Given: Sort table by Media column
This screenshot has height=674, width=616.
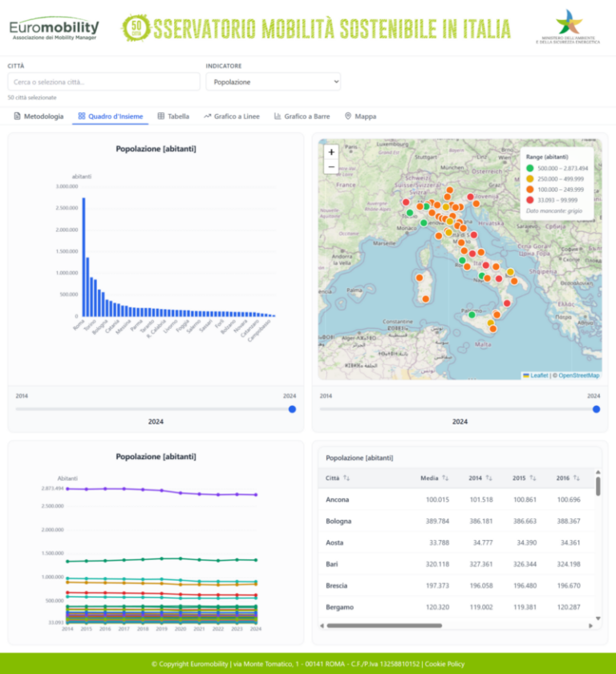Looking at the screenshot, I should tap(445, 478).
